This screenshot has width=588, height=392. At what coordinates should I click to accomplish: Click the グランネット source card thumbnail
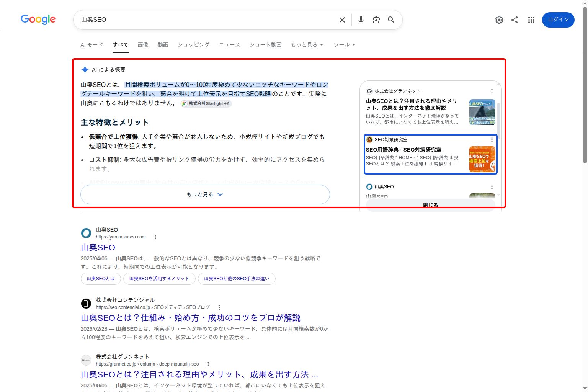pos(482,112)
